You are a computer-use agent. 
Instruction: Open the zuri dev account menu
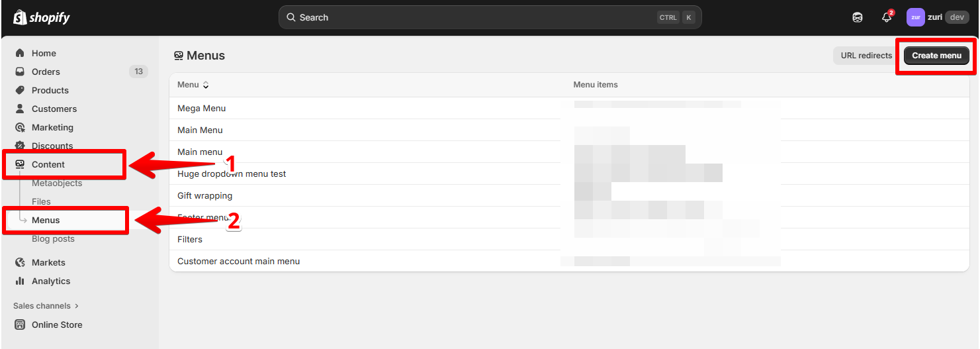pos(938,17)
